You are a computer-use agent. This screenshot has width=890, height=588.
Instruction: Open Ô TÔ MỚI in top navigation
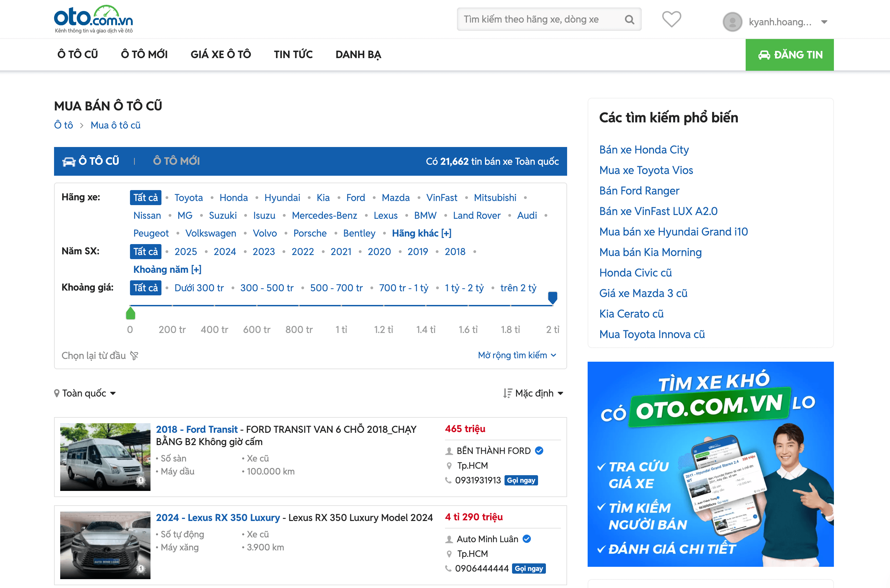point(144,55)
